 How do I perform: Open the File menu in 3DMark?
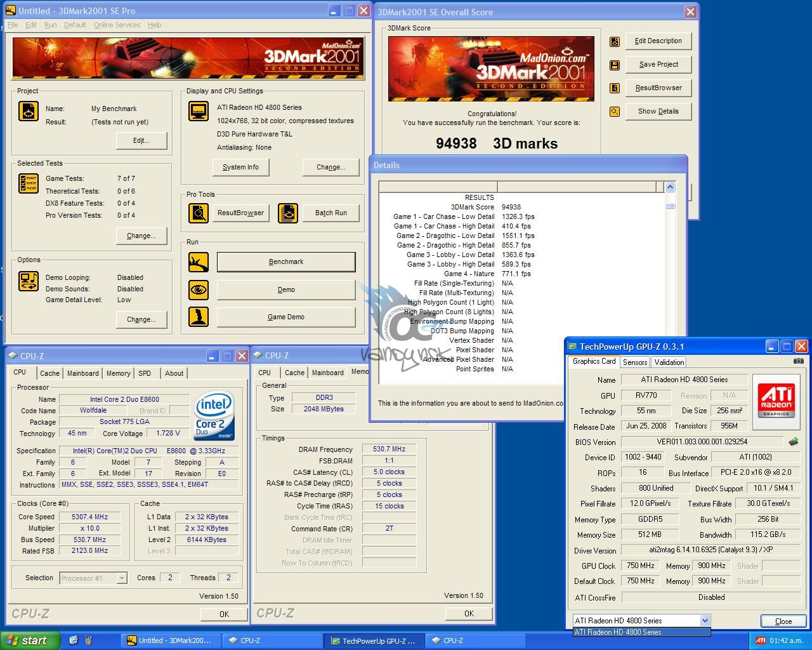point(13,25)
